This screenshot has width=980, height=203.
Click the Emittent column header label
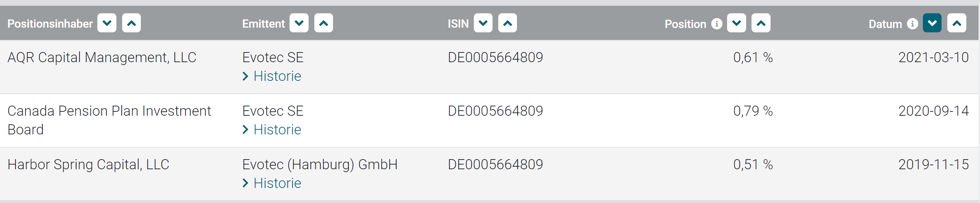coord(263,24)
